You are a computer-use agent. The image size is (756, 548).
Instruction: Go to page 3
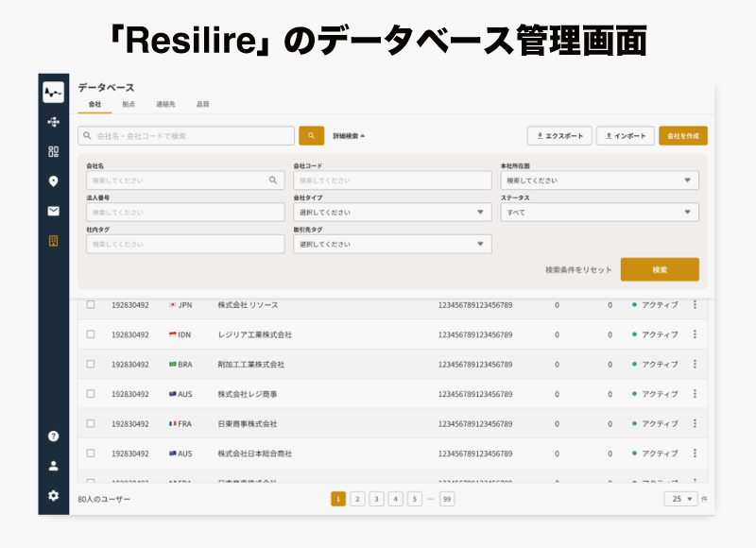[x=376, y=499]
